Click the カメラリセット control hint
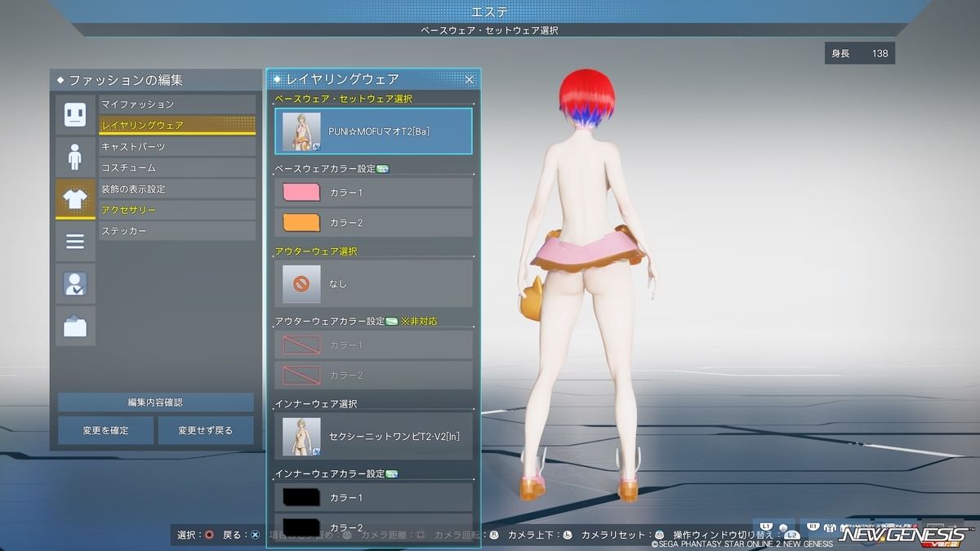 click(x=621, y=535)
